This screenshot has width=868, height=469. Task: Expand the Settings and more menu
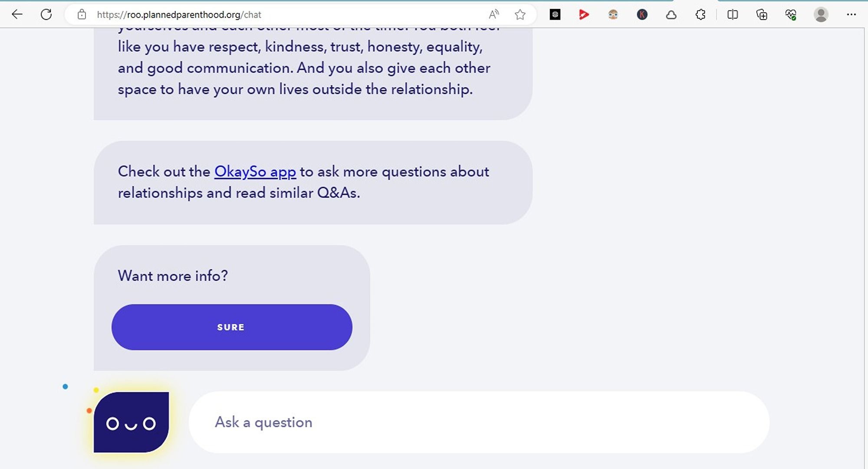[851, 15]
